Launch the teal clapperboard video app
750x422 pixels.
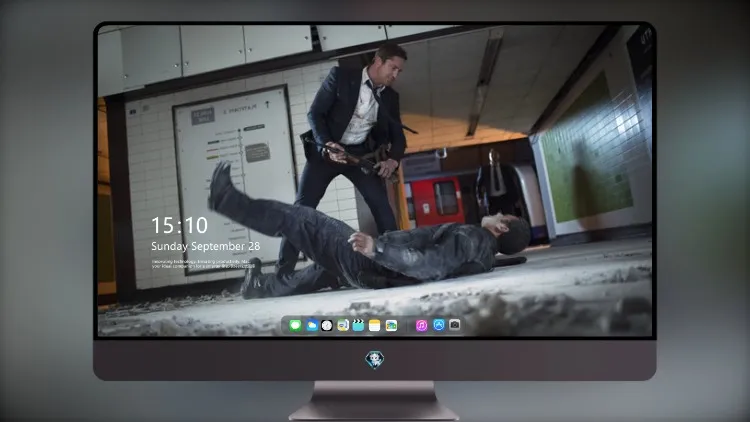click(x=358, y=326)
